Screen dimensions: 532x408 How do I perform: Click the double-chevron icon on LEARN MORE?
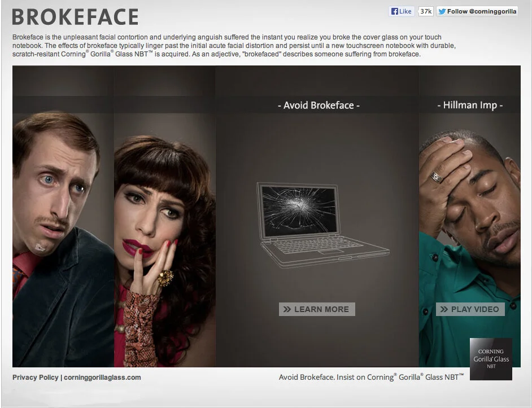(x=287, y=309)
